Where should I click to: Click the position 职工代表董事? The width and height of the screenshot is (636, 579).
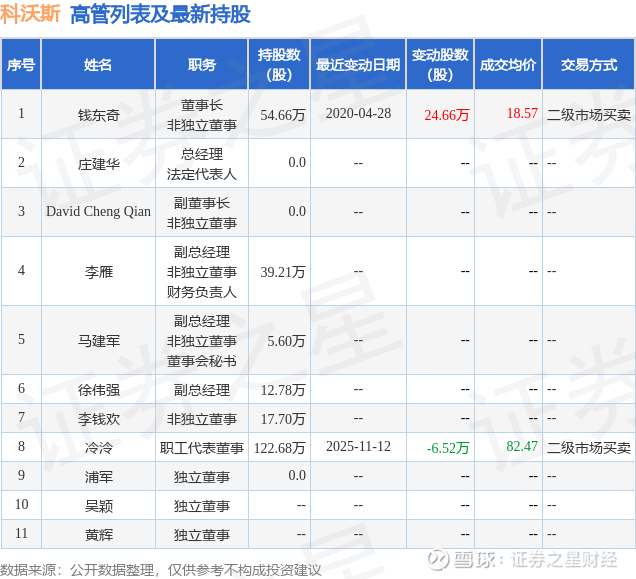pos(202,448)
